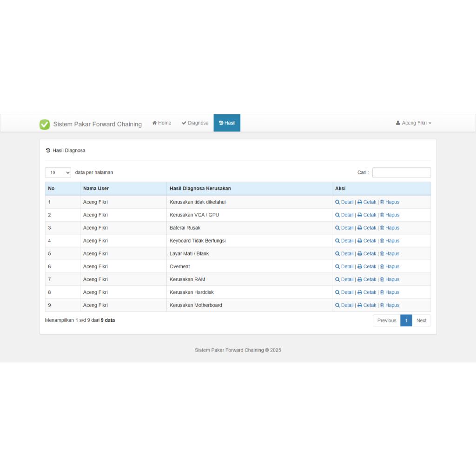Image resolution: width=476 pixels, height=476 pixels.
Task: Open the data per halaman dropdown
Action: (x=58, y=173)
